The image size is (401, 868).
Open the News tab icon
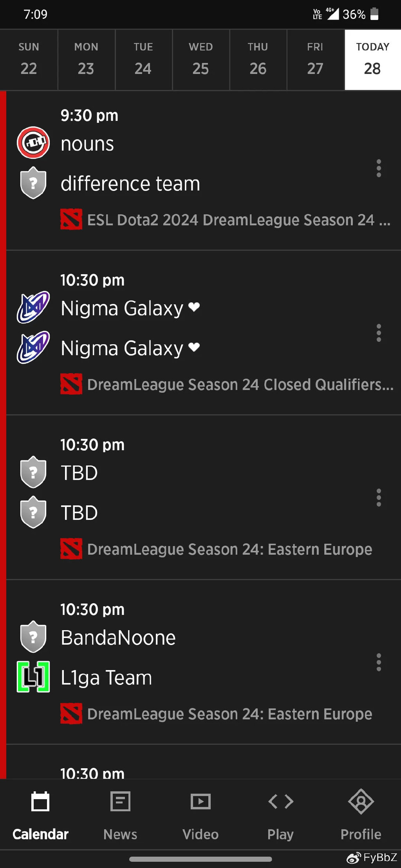pyautogui.click(x=120, y=802)
